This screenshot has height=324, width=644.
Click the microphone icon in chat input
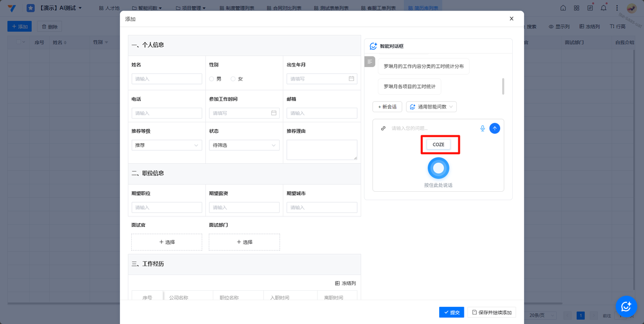pyautogui.click(x=482, y=128)
